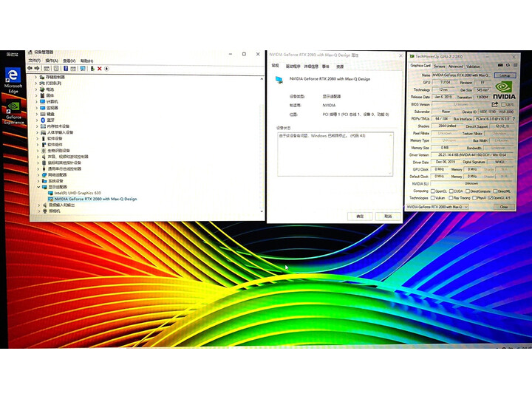Screen dimensions: 532x399
Task: Click the Show/Hide console tree toolbar icon
Action: point(47,69)
